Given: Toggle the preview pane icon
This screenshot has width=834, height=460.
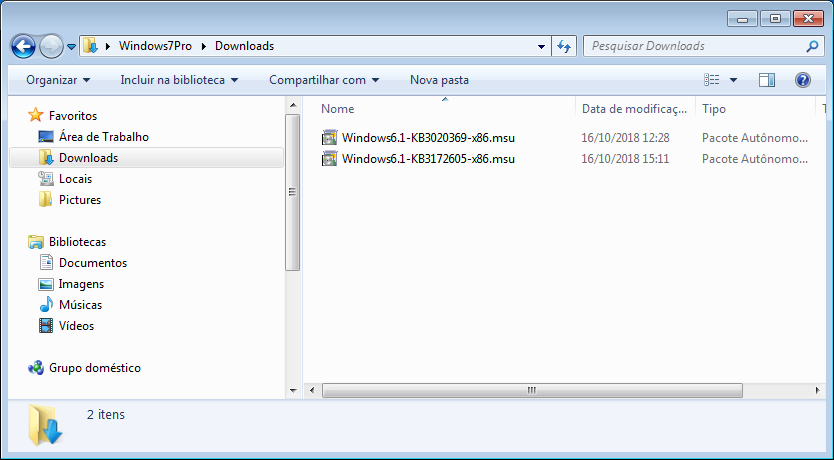Looking at the screenshot, I should 766,80.
